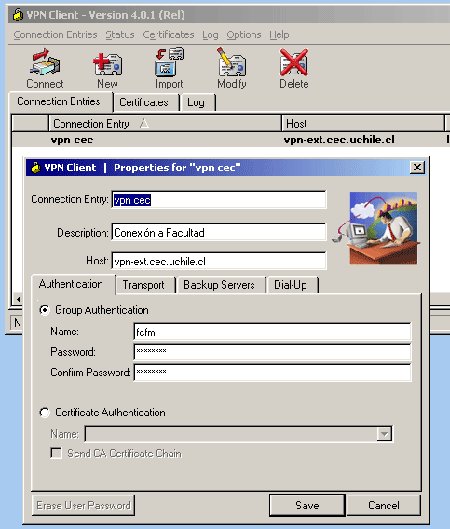Open the Connection Entries menu
450x529 pixels.
click(55, 35)
